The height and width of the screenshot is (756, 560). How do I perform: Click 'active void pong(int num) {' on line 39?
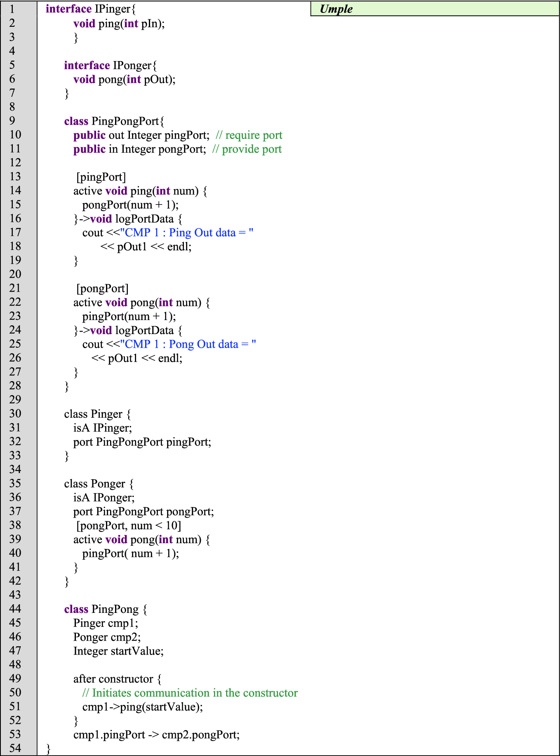point(141,540)
